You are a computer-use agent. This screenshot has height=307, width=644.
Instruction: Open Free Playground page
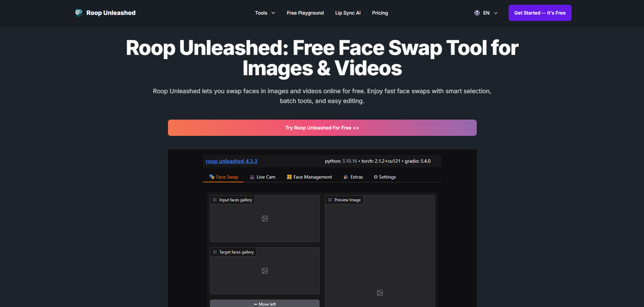pyautogui.click(x=305, y=13)
